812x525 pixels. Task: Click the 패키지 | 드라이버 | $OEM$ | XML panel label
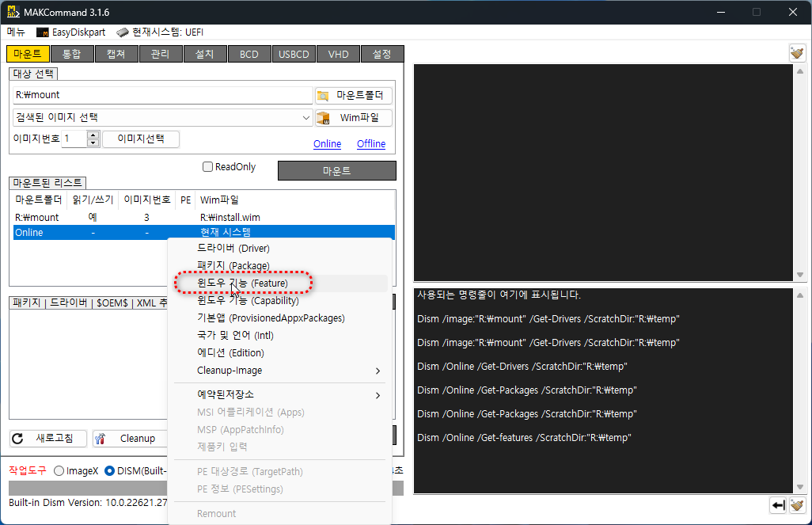click(89, 303)
